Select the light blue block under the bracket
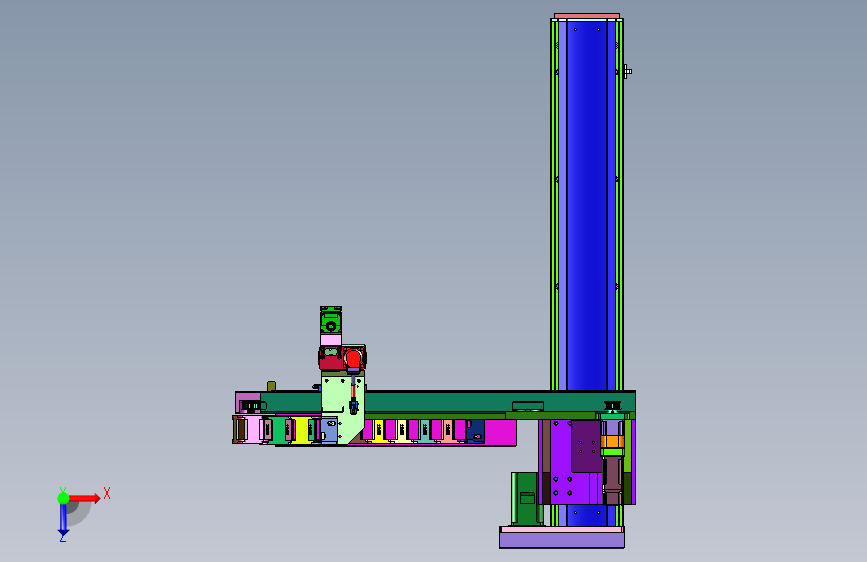This screenshot has width=867, height=562. (328, 430)
